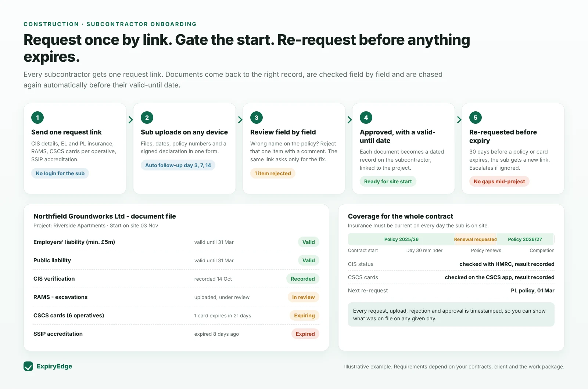Click 'Northfield Groundworks Ltd - document file' title

coord(105,216)
